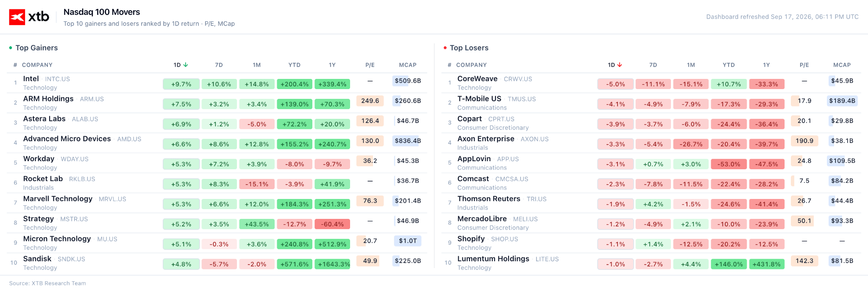868x291 pixels.
Task: Click the XTB logo
Action: click(29, 17)
